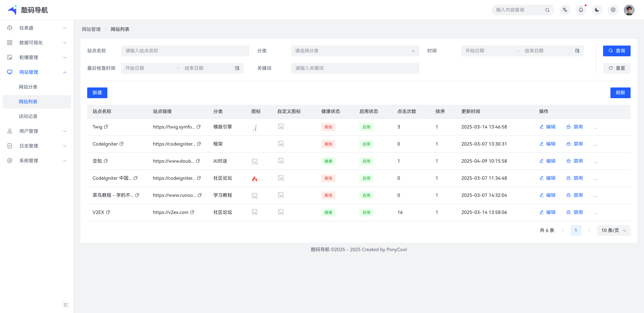644x313 pixels.
Task: Toggle dark mode with moon icon
Action: [597, 10]
